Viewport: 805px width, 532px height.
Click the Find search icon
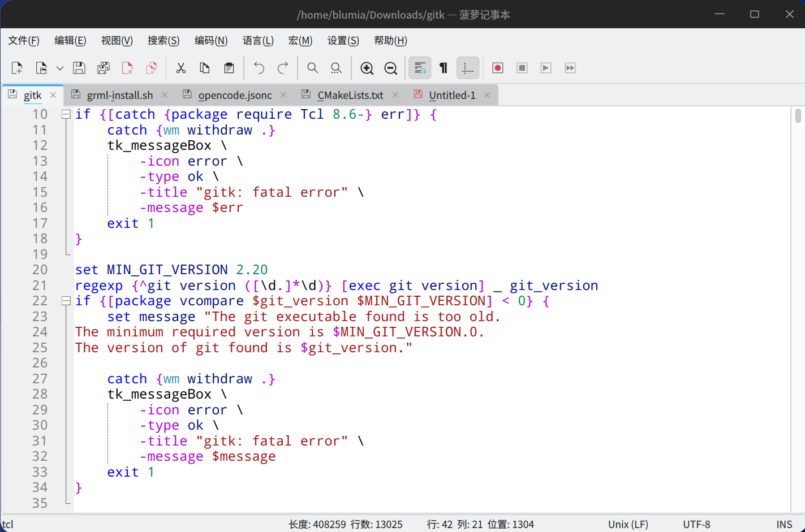[x=312, y=68]
